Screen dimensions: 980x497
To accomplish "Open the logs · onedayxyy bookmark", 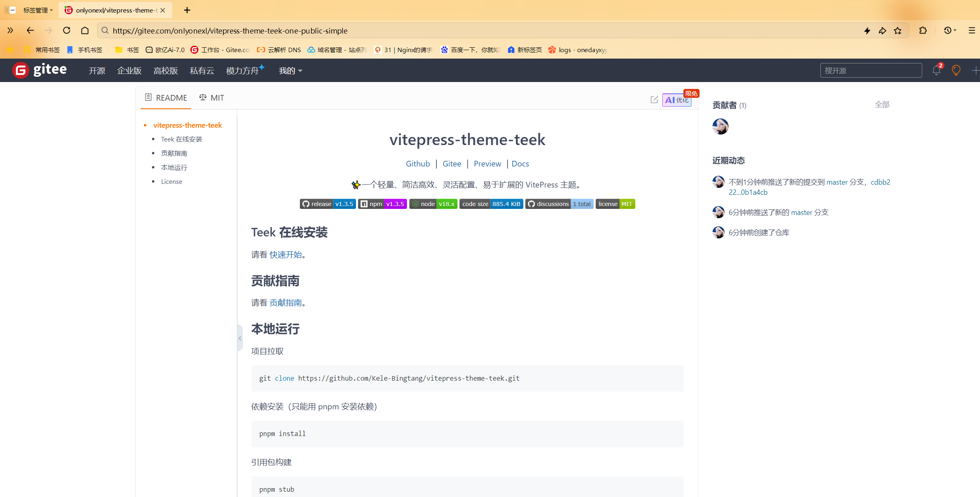I will (578, 50).
